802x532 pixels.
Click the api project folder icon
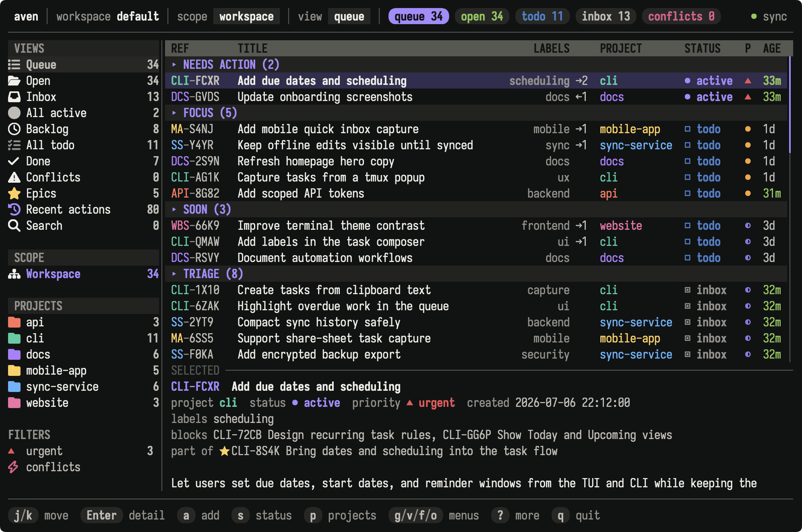click(14, 322)
